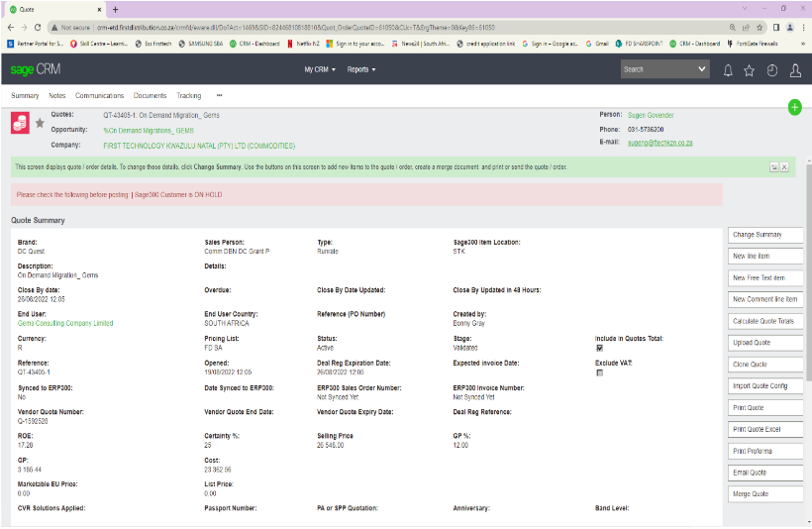812x529 pixels.
Task: Mark this quote as favorite with the grey star
Action: [40, 123]
